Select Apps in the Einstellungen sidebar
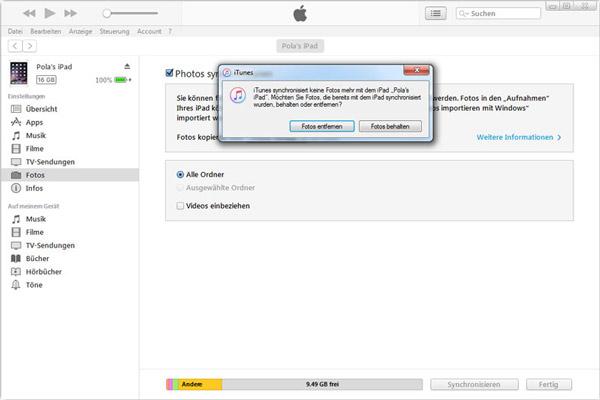The height and width of the screenshot is (400, 600). [34, 121]
